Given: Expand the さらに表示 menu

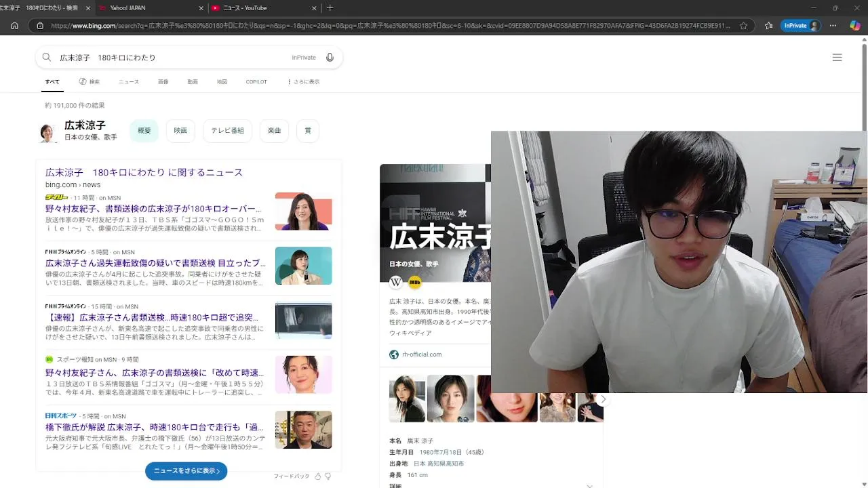Looking at the screenshot, I should click(303, 82).
